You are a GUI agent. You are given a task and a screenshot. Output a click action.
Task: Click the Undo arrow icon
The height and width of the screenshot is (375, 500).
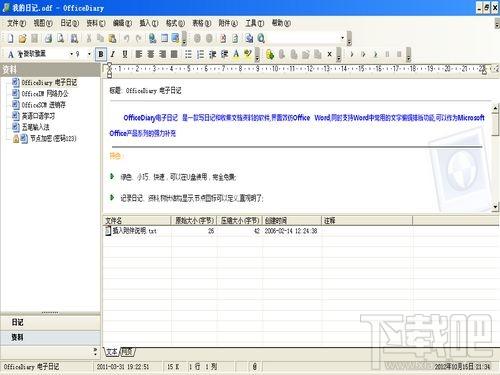coord(126,39)
